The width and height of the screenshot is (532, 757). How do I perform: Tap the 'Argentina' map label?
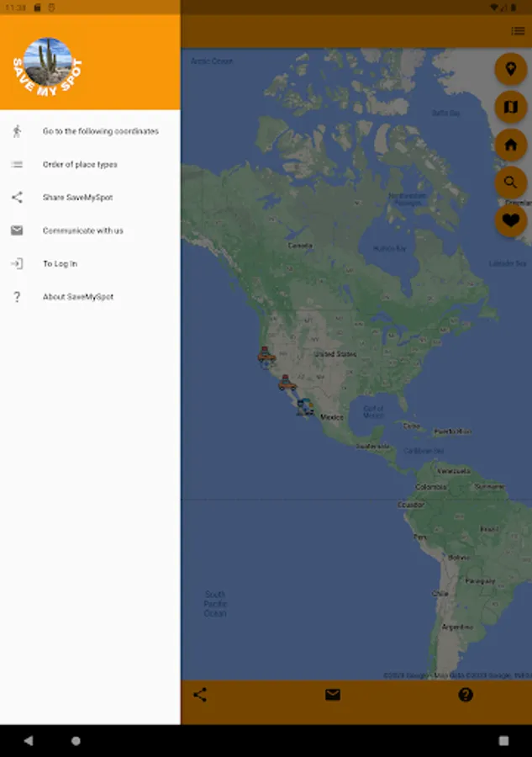[x=457, y=627]
